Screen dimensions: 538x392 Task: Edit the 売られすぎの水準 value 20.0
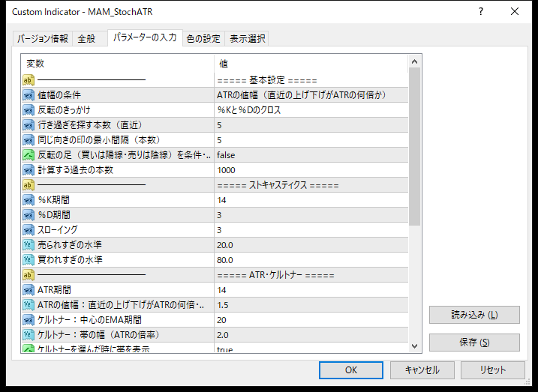coord(311,244)
